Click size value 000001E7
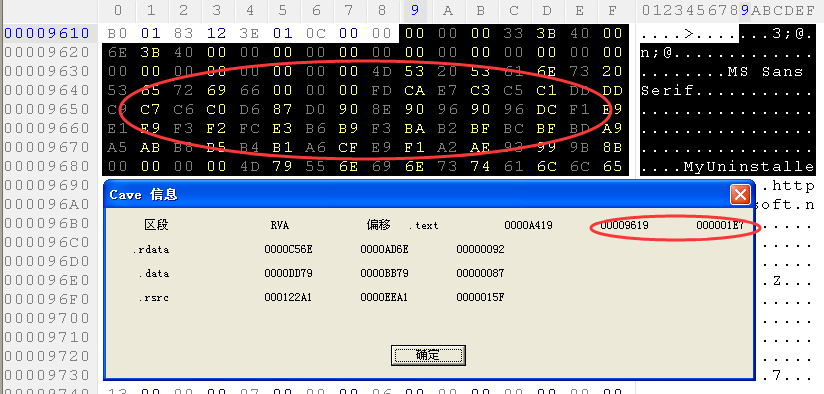The height and width of the screenshot is (394, 824). (720, 226)
